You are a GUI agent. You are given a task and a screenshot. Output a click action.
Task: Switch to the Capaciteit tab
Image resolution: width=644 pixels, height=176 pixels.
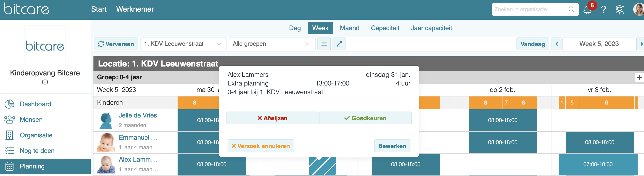385,28
